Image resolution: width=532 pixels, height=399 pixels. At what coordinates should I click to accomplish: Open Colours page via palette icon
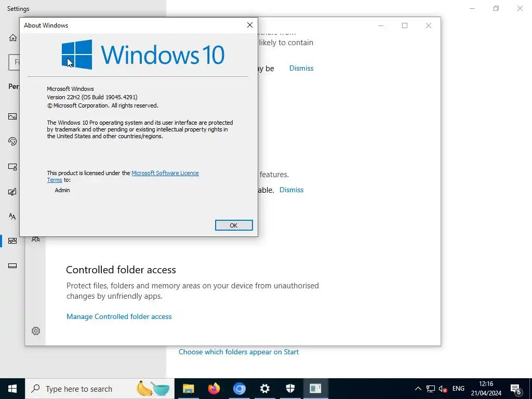(x=12, y=141)
